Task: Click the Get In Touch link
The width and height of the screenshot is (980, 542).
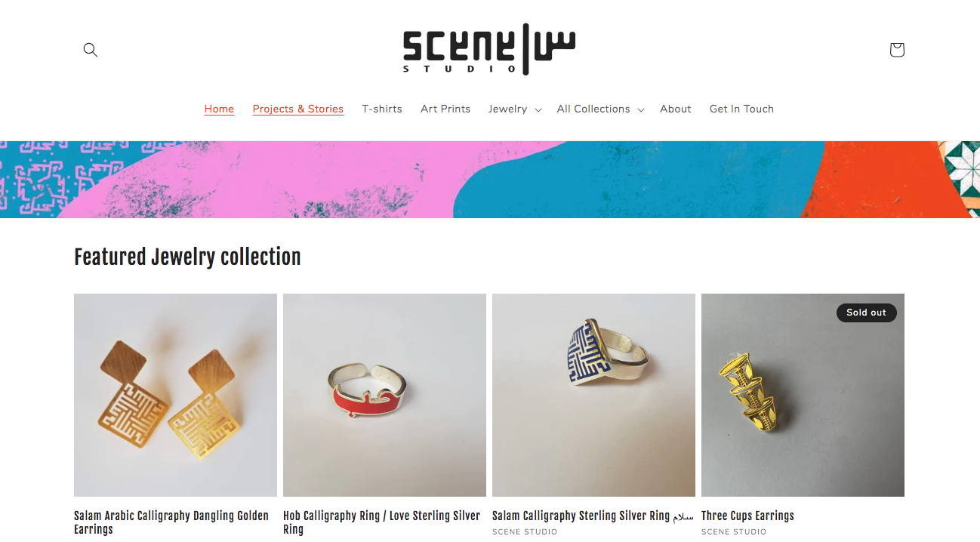Action: click(x=741, y=109)
